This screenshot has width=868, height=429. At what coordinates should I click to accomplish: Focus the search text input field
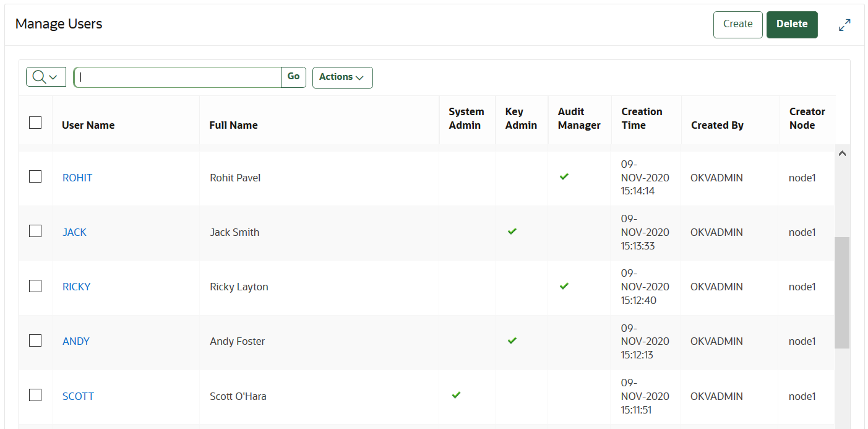point(178,77)
